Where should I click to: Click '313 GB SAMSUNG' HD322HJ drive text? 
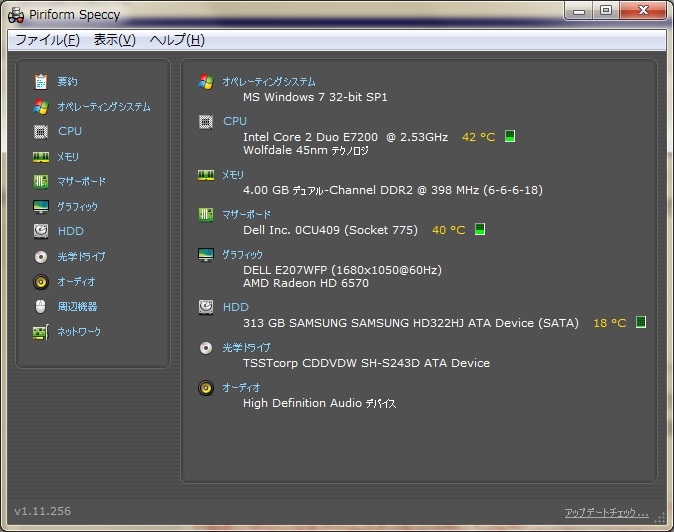click(x=411, y=323)
